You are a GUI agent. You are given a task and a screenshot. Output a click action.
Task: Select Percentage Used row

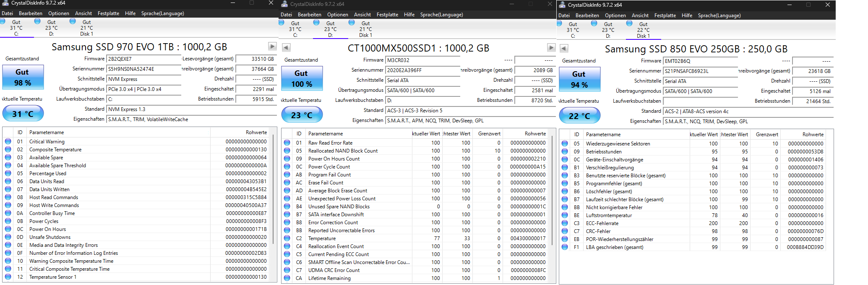click(136, 173)
